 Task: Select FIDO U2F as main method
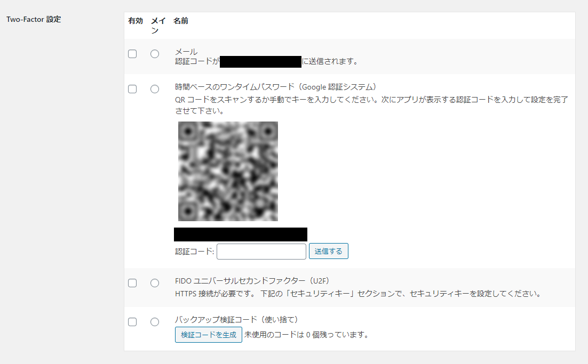(x=155, y=283)
